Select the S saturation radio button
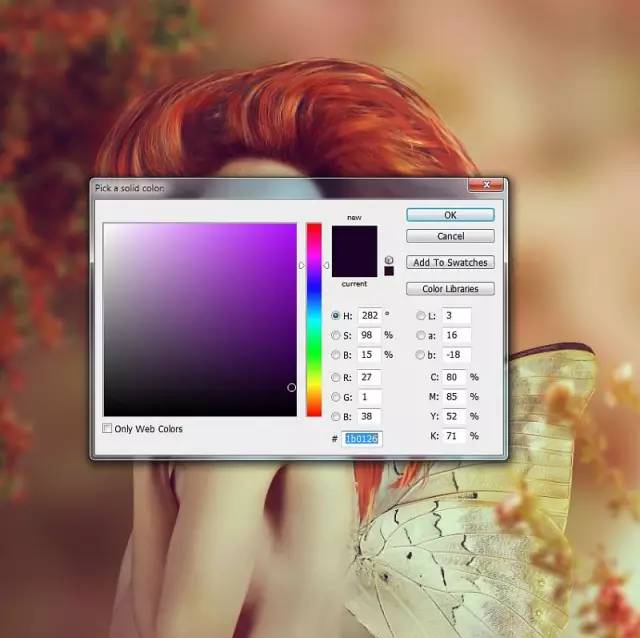 pyautogui.click(x=335, y=335)
